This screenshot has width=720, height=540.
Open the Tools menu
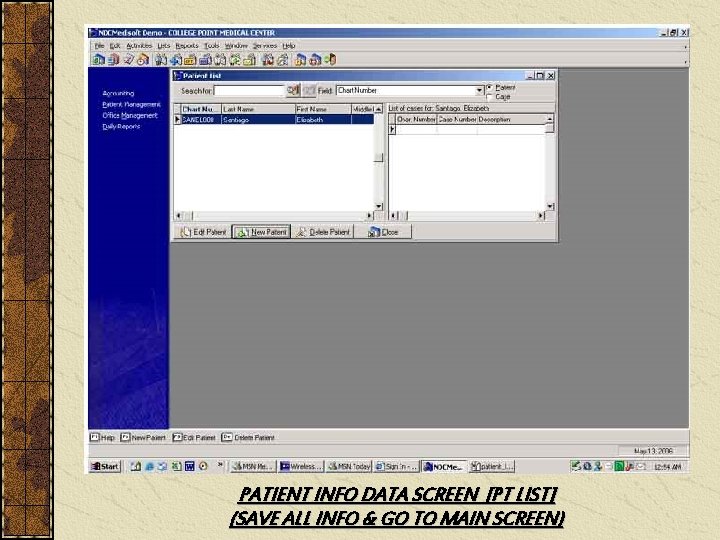pos(212,46)
